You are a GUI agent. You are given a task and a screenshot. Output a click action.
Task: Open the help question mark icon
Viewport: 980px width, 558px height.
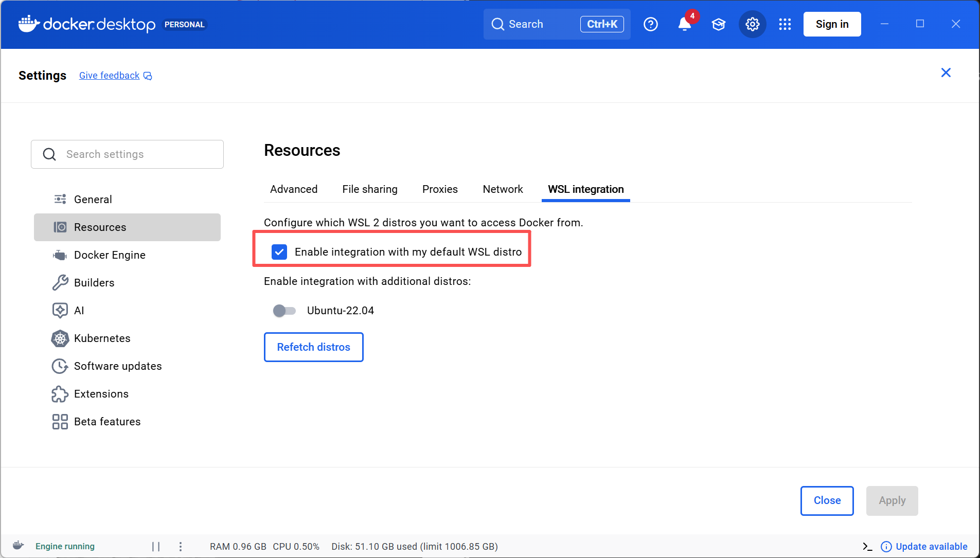pyautogui.click(x=651, y=24)
